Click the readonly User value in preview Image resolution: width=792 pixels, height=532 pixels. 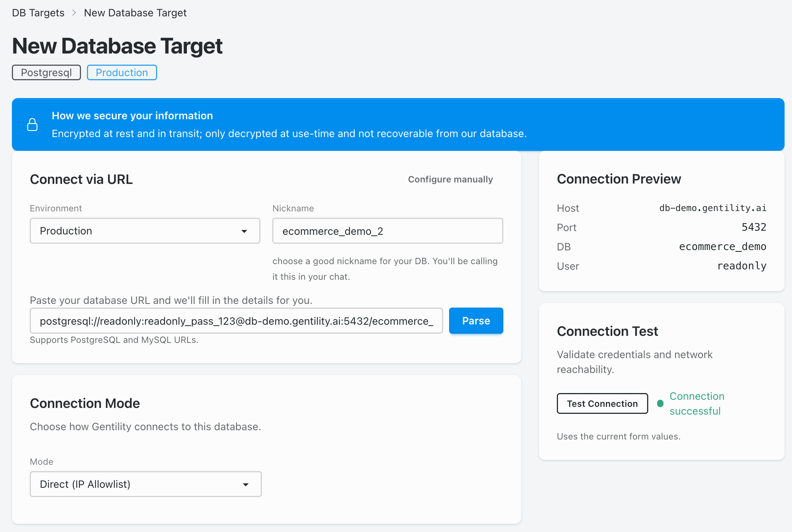tap(741, 266)
